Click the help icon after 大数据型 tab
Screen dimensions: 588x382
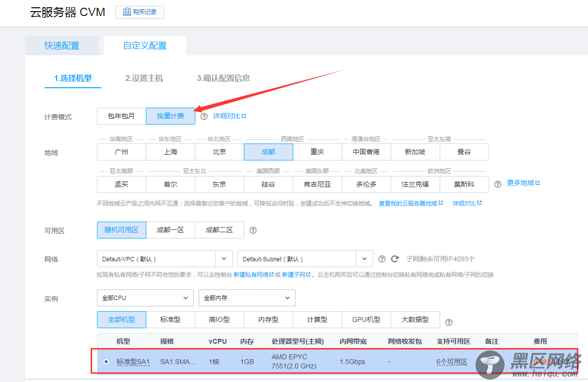coord(449,322)
